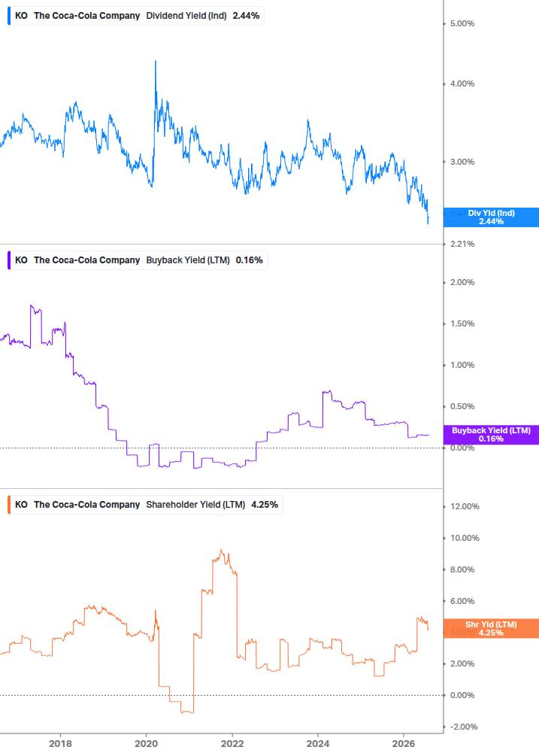Image resolution: width=539 pixels, height=756 pixels.
Task: Click the 2026 label on the time axis
Action: pyautogui.click(x=404, y=743)
